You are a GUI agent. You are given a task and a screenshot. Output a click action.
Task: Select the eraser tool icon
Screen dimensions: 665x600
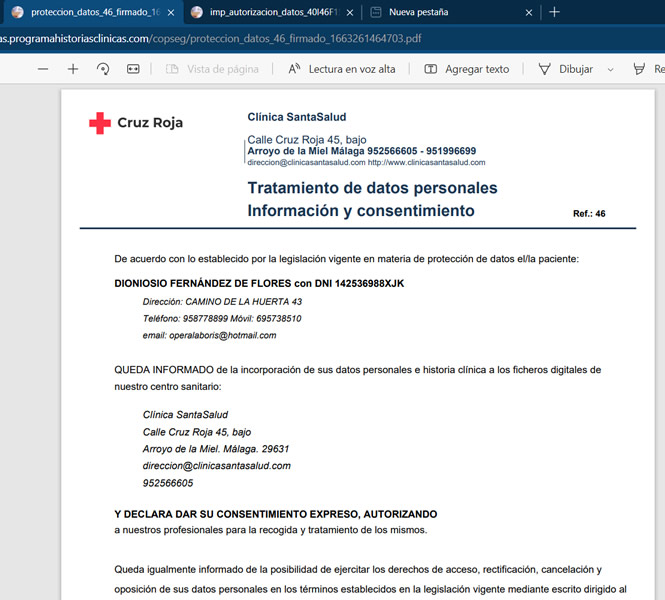pos(639,69)
